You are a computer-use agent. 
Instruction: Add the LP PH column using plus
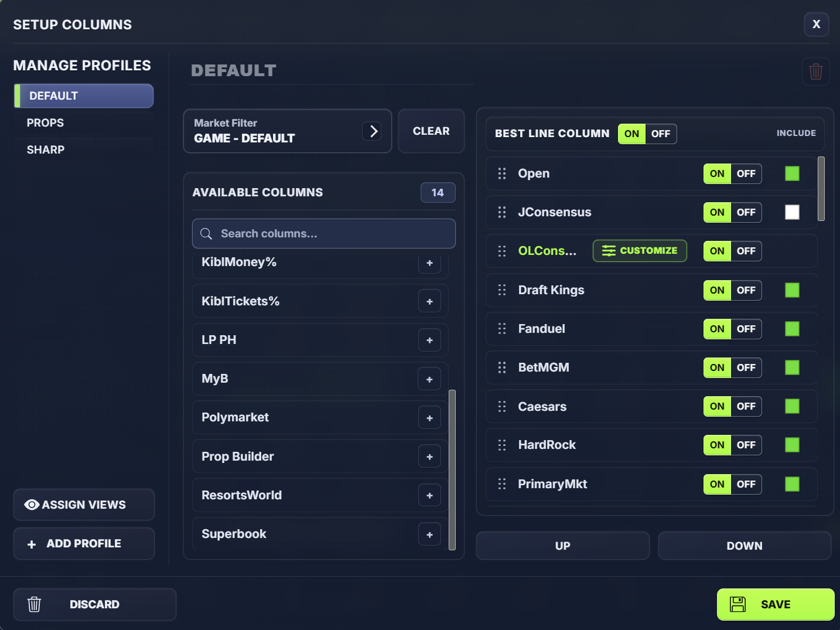point(429,340)
